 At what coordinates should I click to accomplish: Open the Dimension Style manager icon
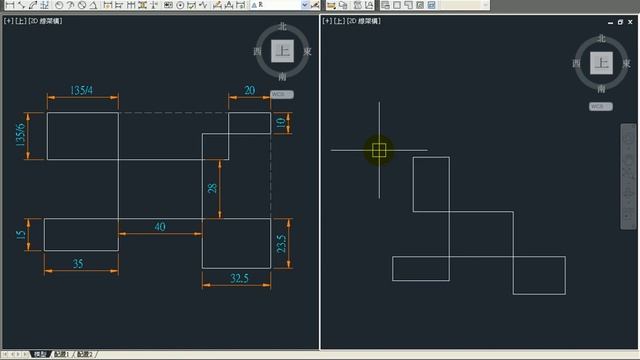click(x=315, y=5)
